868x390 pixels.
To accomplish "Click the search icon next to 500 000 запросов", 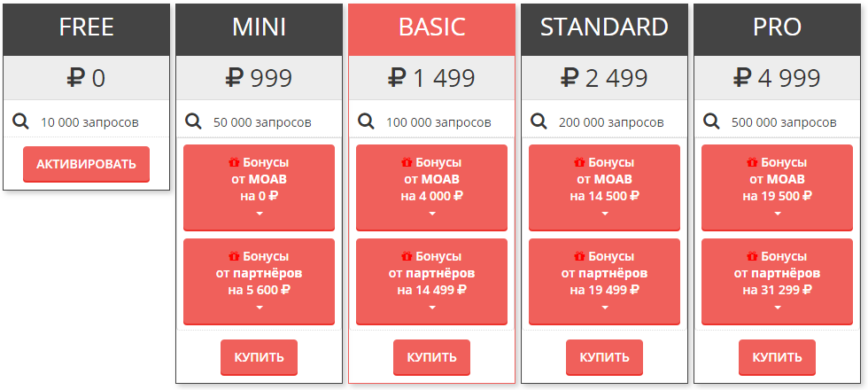I will pyautogui.click(x=712, y=121).
